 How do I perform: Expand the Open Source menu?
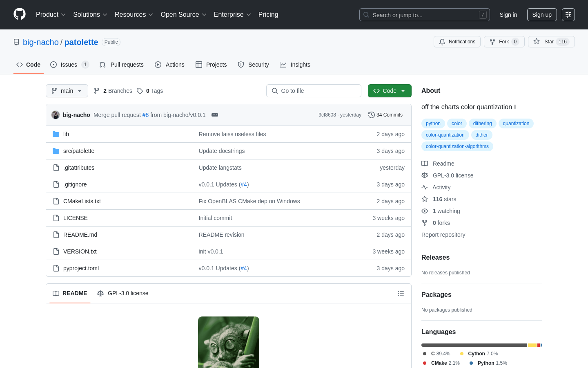[184, 15]
